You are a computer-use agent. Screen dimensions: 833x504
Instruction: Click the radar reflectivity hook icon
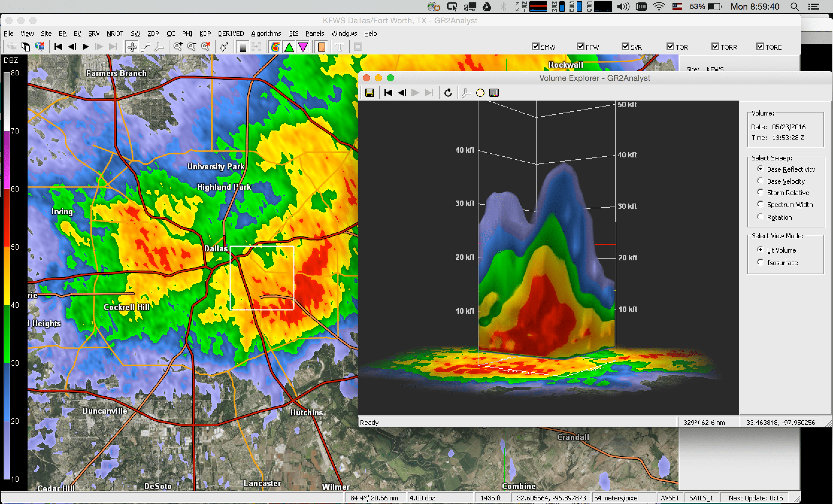coord(275,47)
